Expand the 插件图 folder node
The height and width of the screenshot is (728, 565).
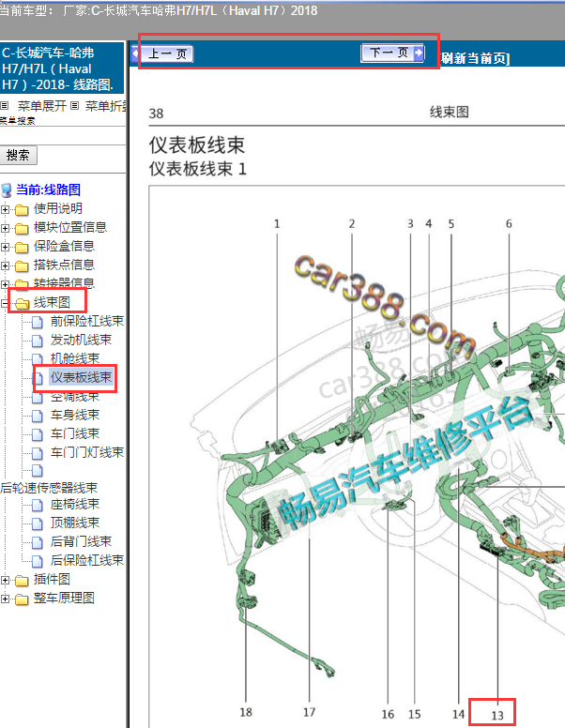(x=5, y=580)
